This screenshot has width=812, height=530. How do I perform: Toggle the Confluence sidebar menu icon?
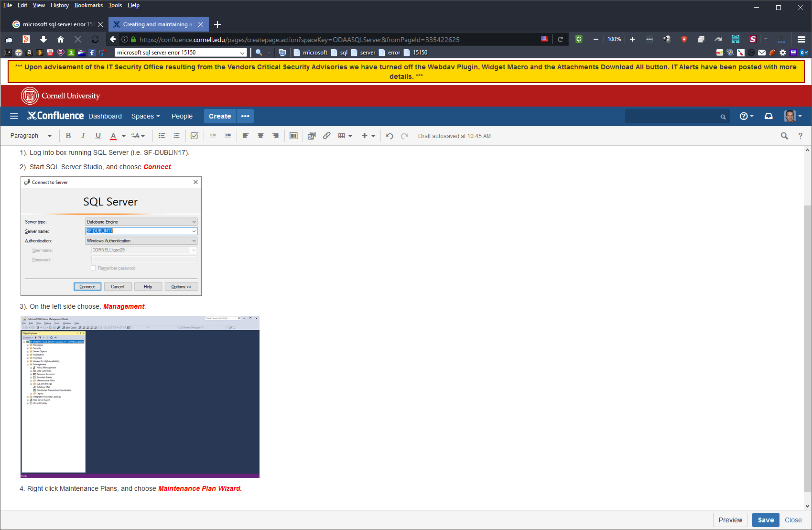(x=14, y=116)
